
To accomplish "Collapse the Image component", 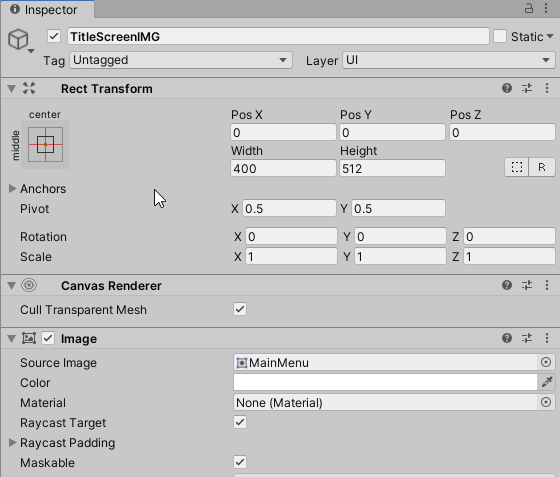I will point(11,338).
